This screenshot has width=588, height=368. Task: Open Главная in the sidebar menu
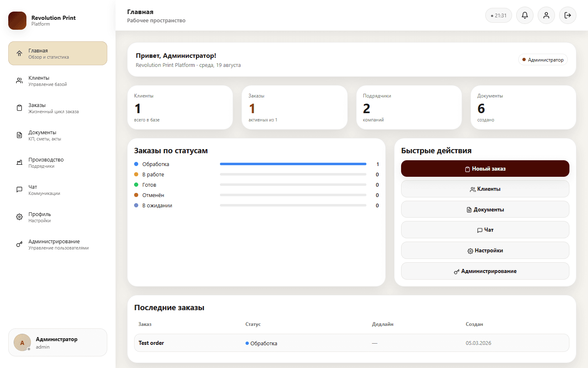tap(58, 53)
